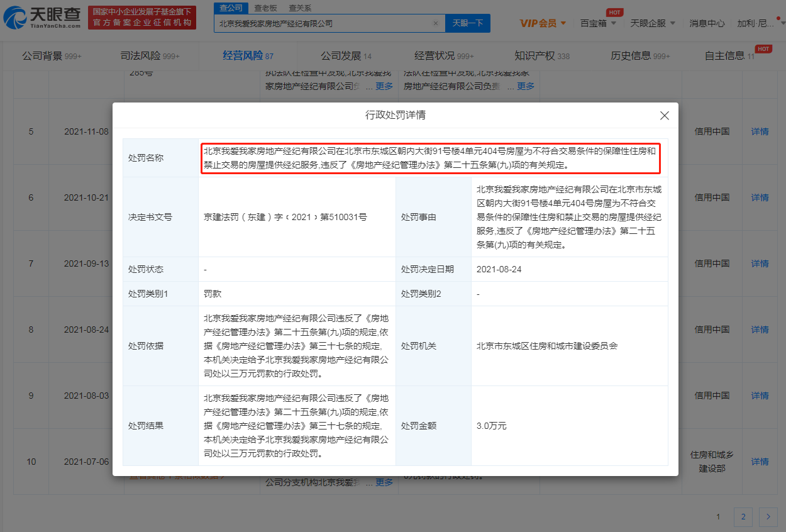This screenshot has height=532, width=786.
Task: Open 详情 for row 5
Action: [x=760, y=132]
